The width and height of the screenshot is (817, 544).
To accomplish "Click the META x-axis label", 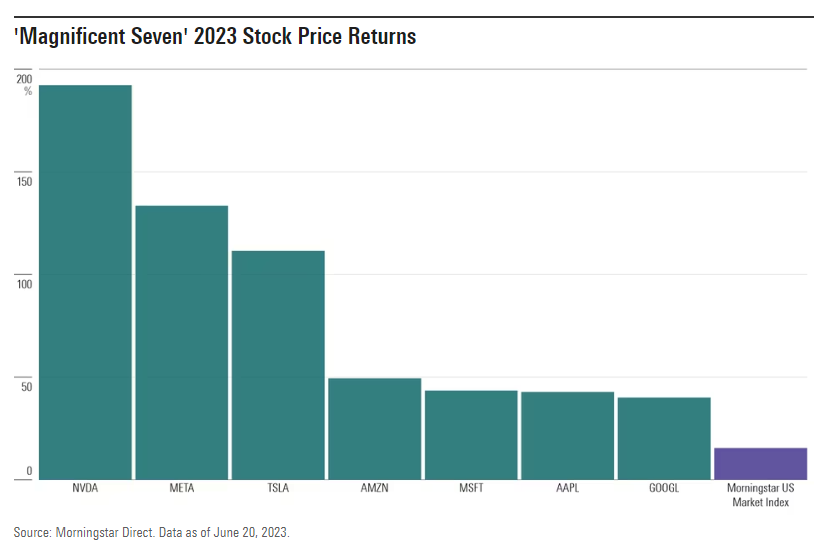I will pos(181,489).
